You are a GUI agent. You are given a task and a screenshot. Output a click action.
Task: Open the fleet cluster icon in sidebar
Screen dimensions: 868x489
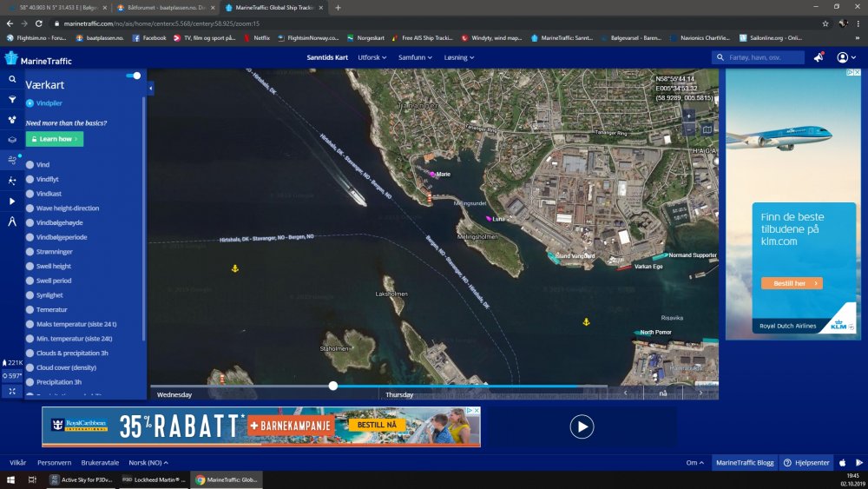11,120
